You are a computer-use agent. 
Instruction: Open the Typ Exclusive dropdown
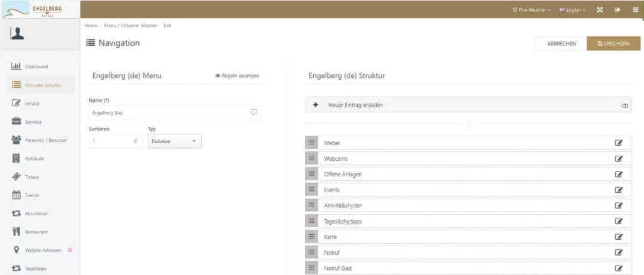click(174, 142)
